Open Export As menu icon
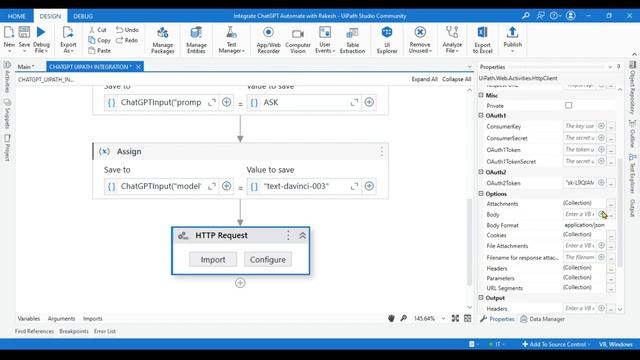 click(68, 33)
